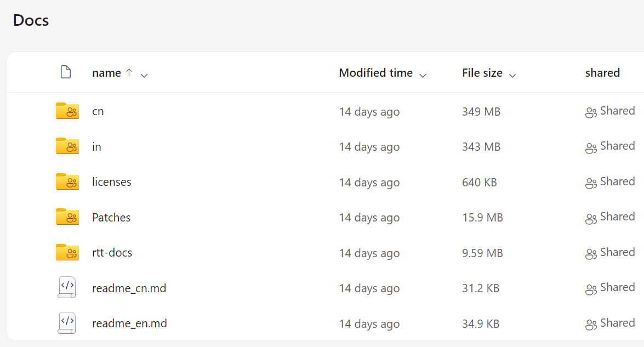Expand the name column dropdown chevron

tap(144, 76)
